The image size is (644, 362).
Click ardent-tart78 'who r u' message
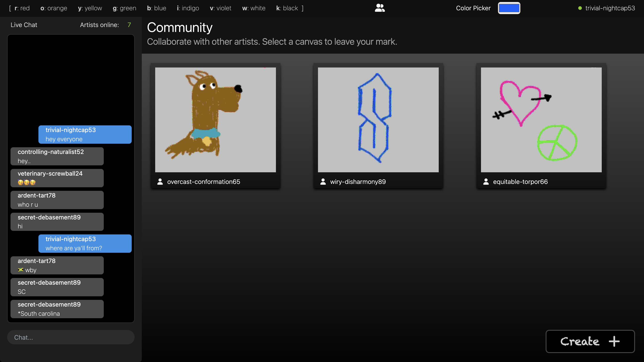click(57, 200)
